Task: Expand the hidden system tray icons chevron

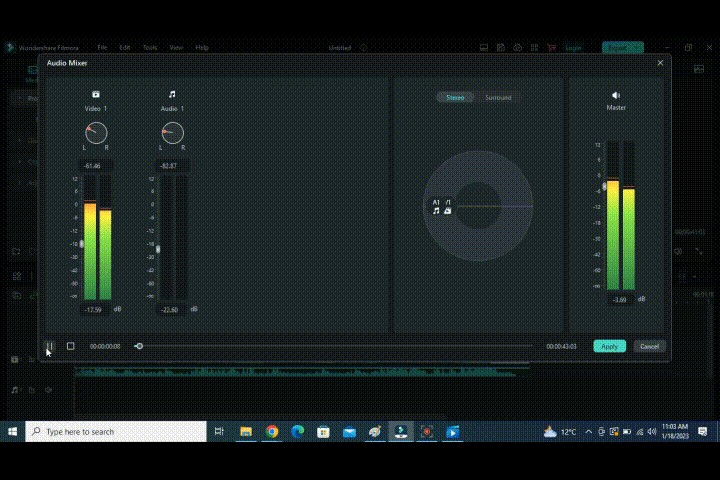Action: click(588, 432)
